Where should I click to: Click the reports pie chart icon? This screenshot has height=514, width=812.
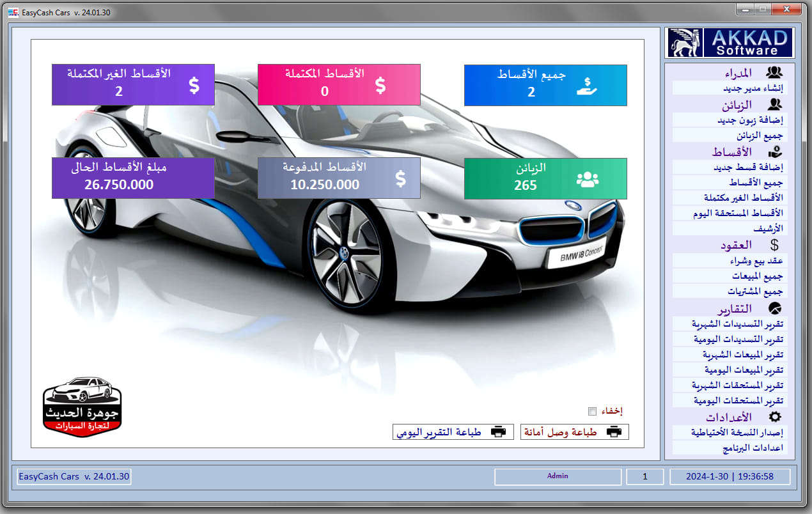(774, 309)
